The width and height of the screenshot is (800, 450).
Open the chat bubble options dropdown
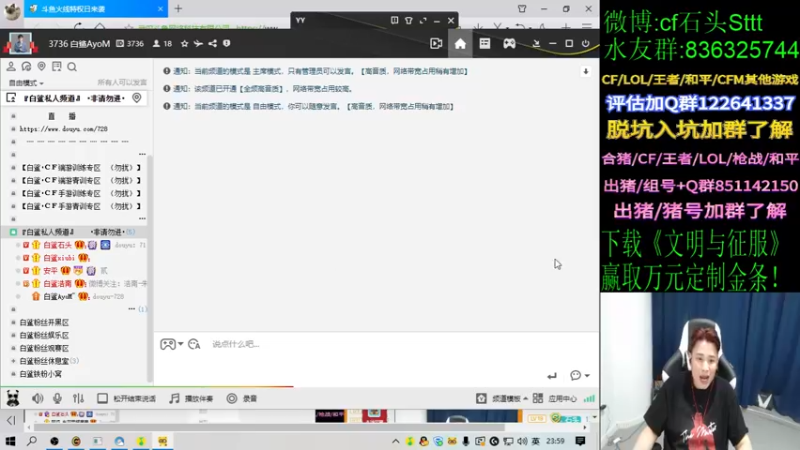click(x=580, y=376)
